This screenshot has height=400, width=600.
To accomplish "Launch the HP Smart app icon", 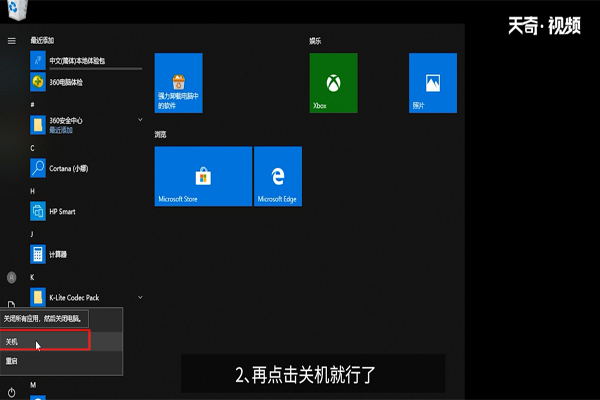I will pos(38,211).
